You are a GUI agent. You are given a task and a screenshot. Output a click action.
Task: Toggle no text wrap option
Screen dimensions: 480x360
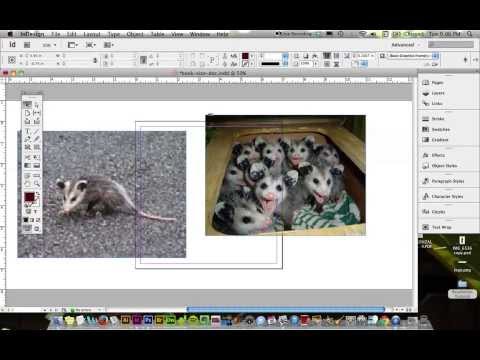pyautogui.click(x=327, y=56)
